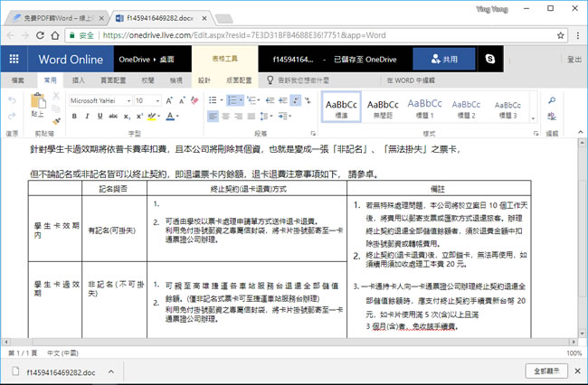Open Find with the magnifier icon

pyautogui.click(x=552, y=100)
